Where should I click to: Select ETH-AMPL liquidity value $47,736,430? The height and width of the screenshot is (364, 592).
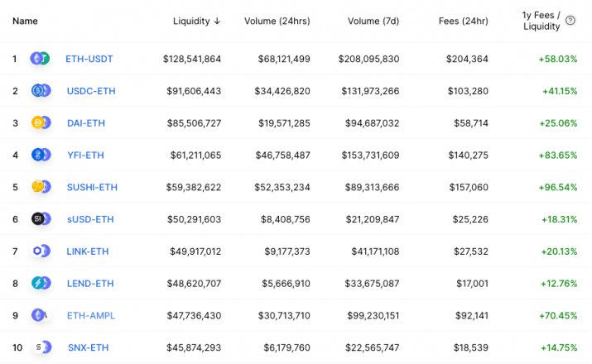click(194, 315)
